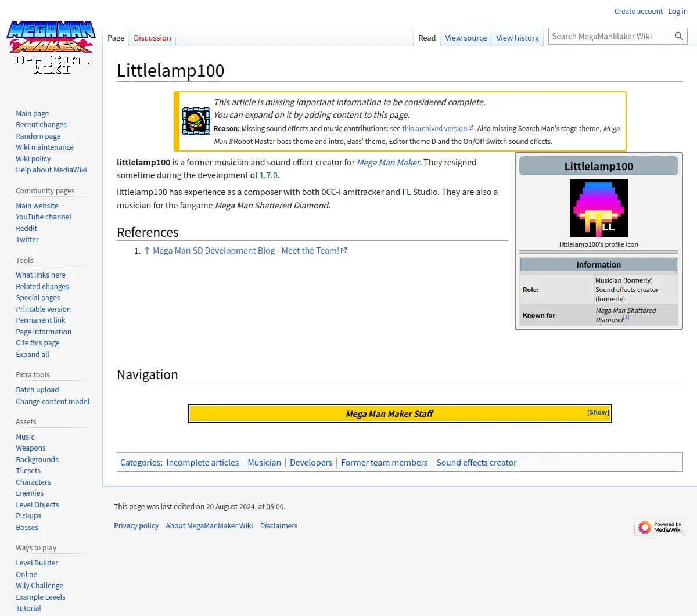Open the Backgrounds assets page
The height and width of the screenshot is (616, 697).
[37, 459]
